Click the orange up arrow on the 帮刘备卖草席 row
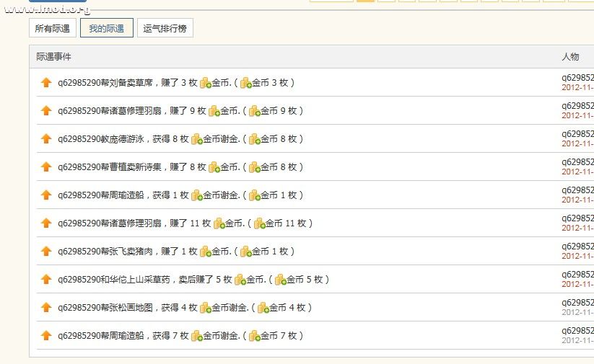Screen dimensions: 594x364 coord(46,82)
